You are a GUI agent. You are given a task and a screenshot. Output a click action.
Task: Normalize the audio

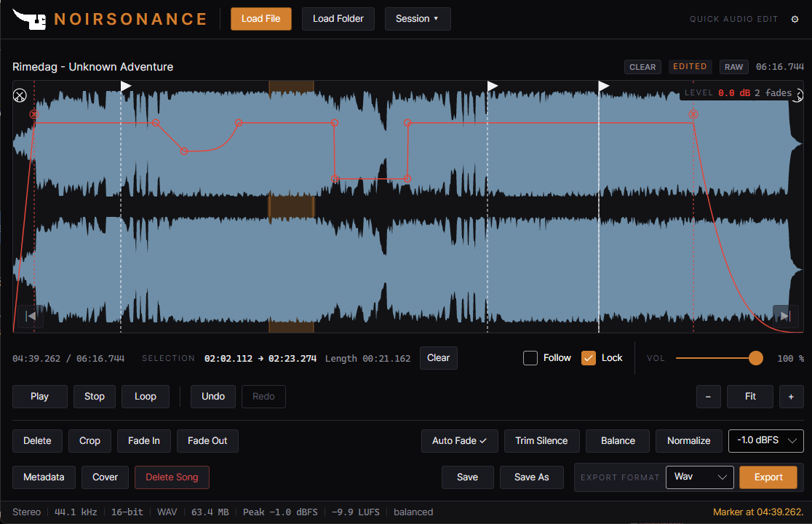pyautogui.click(x=689, y=440)
